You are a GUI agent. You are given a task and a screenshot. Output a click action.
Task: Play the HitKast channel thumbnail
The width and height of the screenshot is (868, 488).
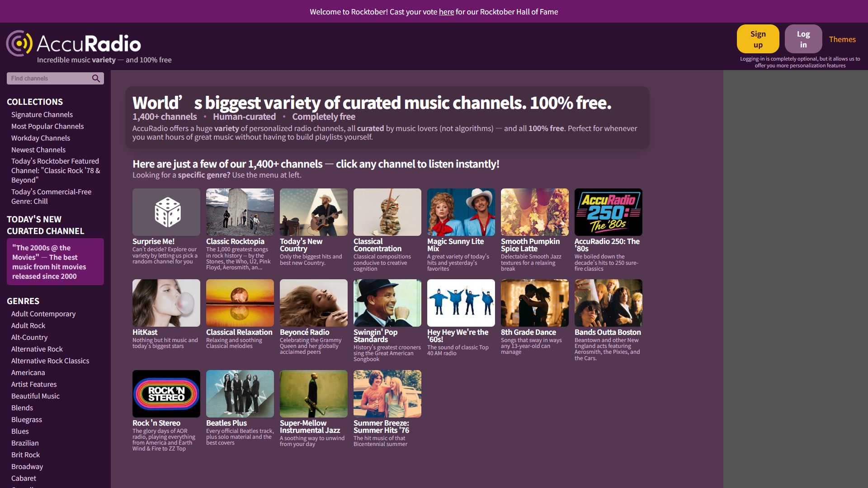coord(166,303)
